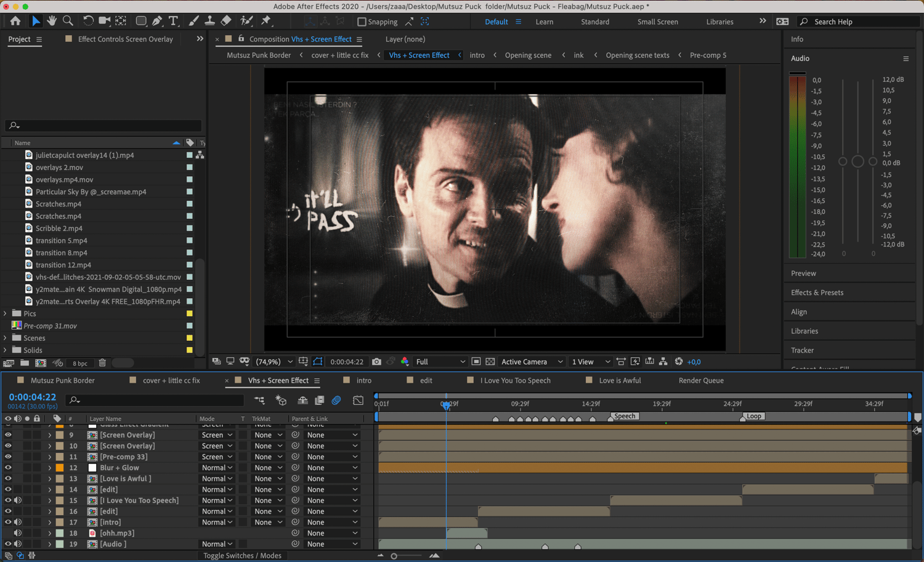
Task: Toggle Frame Blending for the composition
Action: pyautogui.click(x=319, y=401)
